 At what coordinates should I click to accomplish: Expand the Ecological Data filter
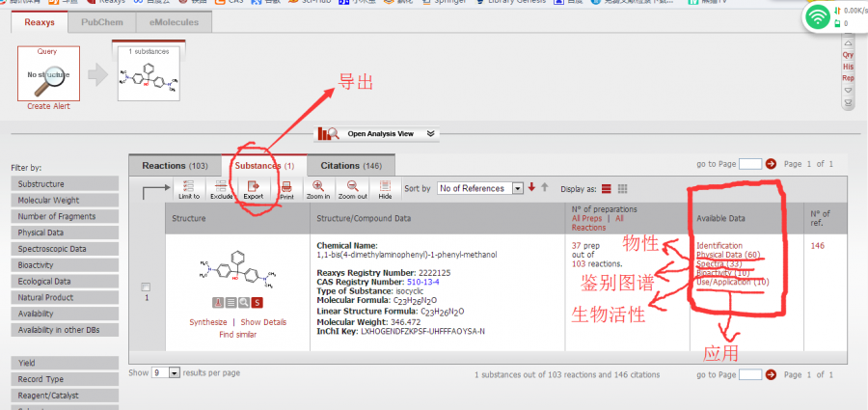(x=65, y=281)
